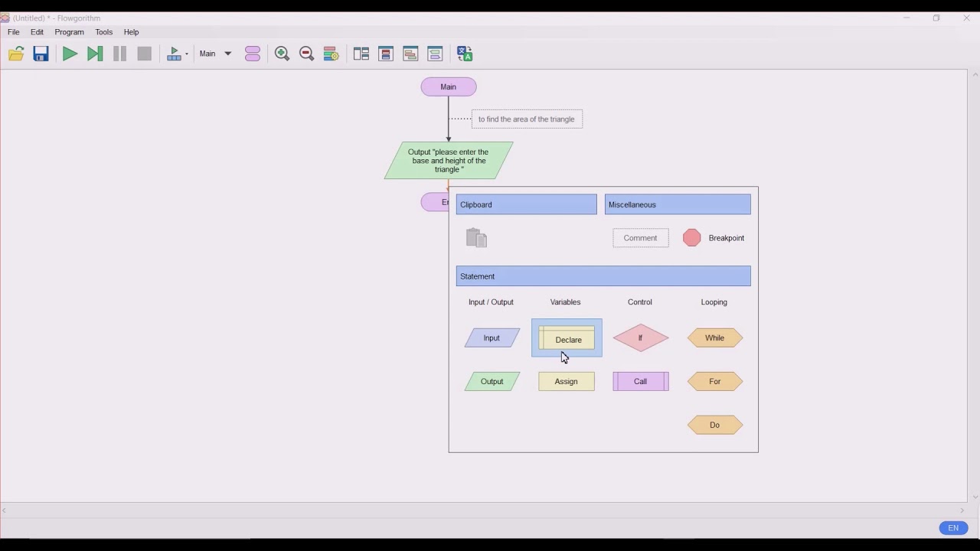Insert a Do loop shape
Screen dimensions: 980x551
click(715, 425)
